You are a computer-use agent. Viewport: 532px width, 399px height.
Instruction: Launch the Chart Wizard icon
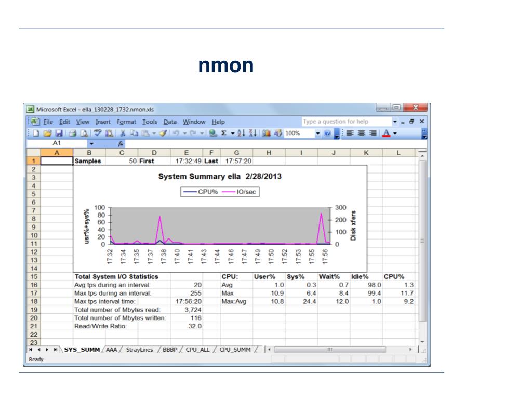[267, 134]
